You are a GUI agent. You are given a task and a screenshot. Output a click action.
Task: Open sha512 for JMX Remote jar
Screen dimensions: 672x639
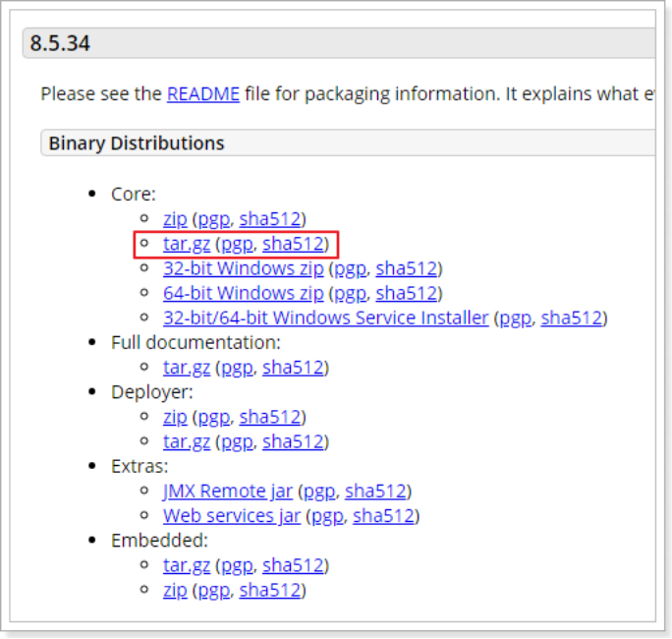click(375, 492)
